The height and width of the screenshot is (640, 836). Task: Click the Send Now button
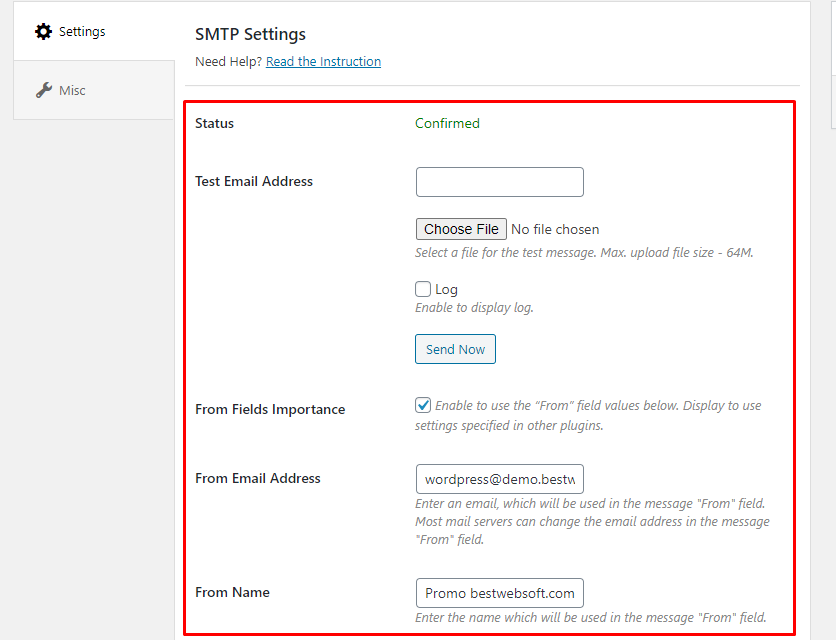(455, 349)
